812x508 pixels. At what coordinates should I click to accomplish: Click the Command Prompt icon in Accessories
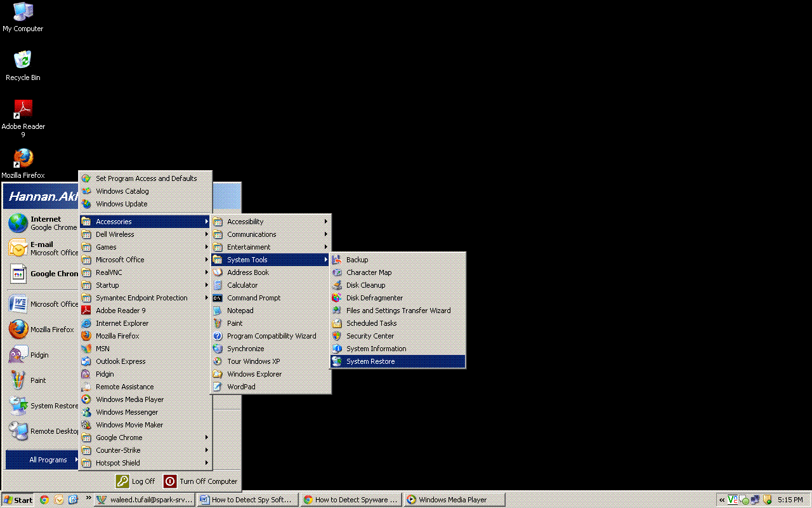[x=218, y=298]
